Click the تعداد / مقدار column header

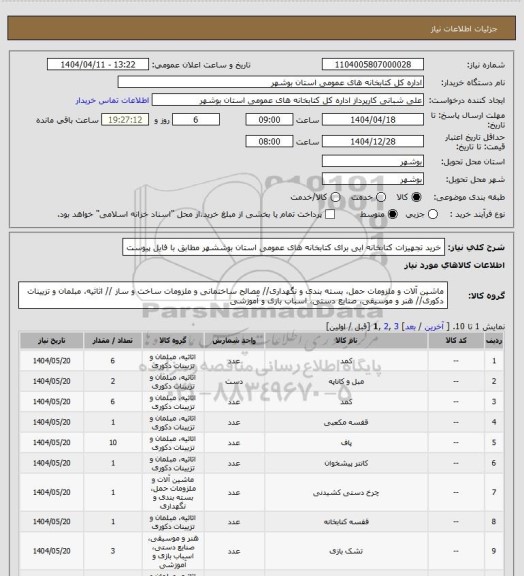112,341
